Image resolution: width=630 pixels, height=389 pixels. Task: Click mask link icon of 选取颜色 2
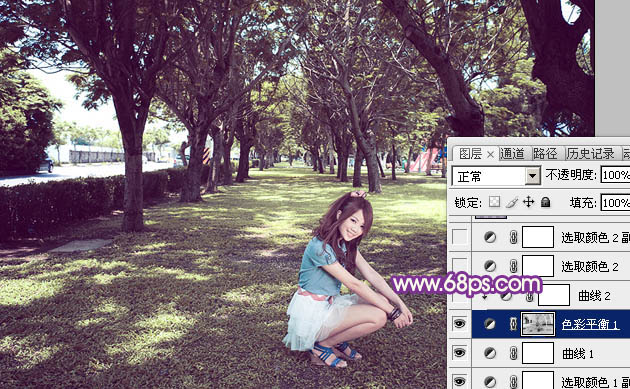[x=513, y=266]
